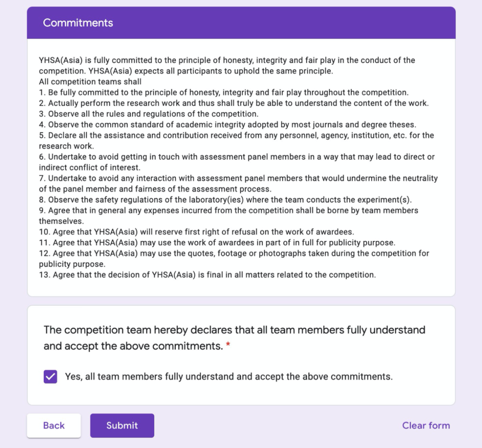
Task: Go to previous page with Back
Action: pos(54,425)
